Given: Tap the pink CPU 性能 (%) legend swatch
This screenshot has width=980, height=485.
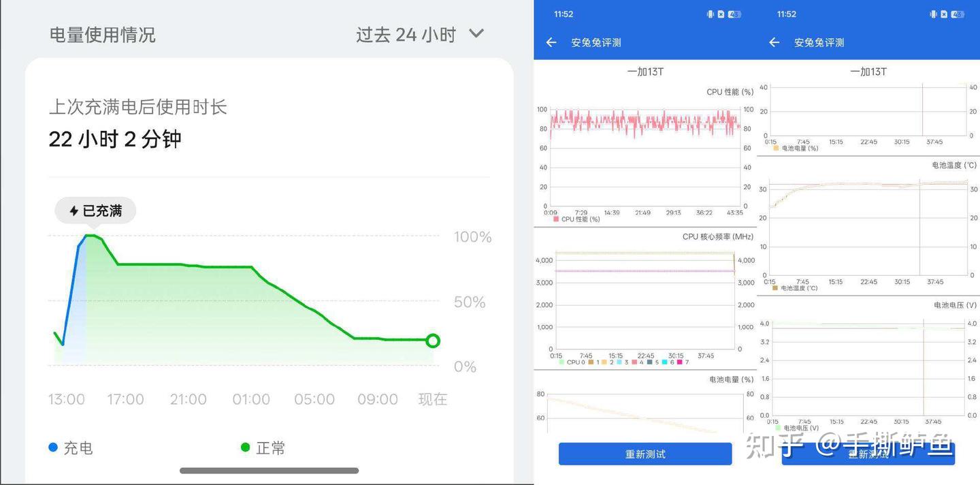Looking at the screenshot, I should [556, 219].
